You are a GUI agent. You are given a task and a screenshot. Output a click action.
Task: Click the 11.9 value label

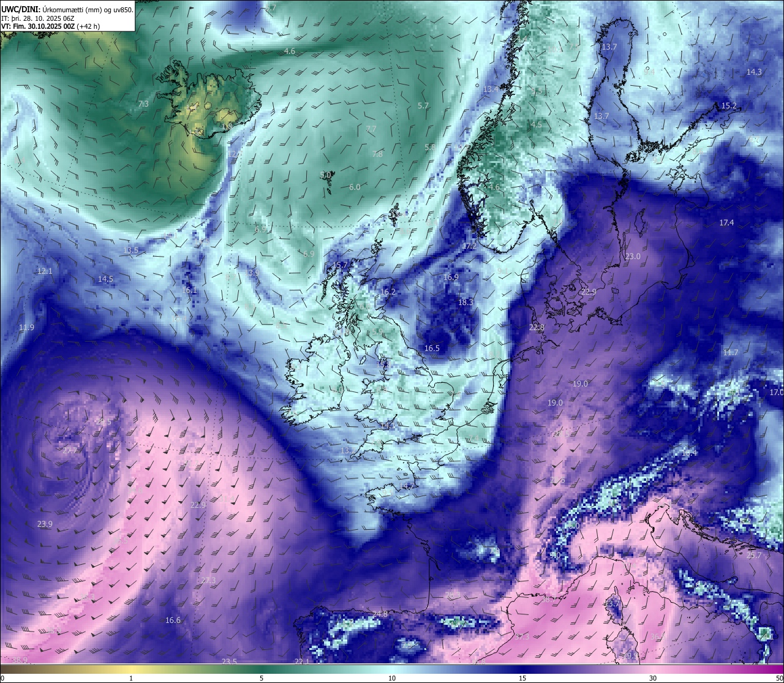(26, 327)
